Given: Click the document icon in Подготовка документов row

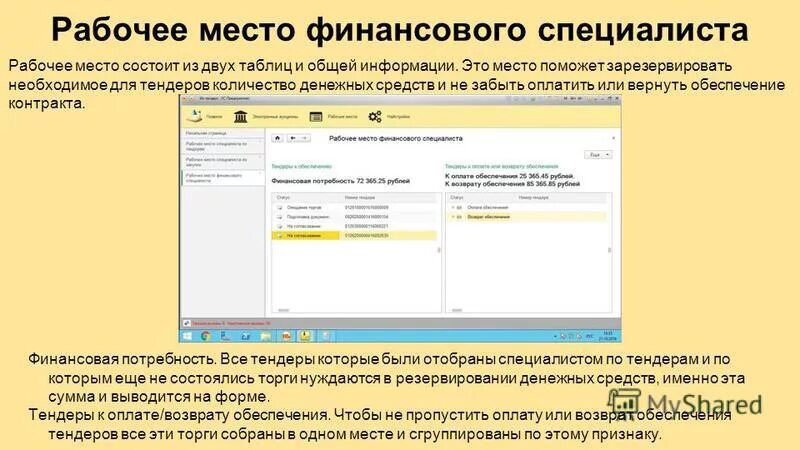Looking at the screenshot, I should point(280,217).
